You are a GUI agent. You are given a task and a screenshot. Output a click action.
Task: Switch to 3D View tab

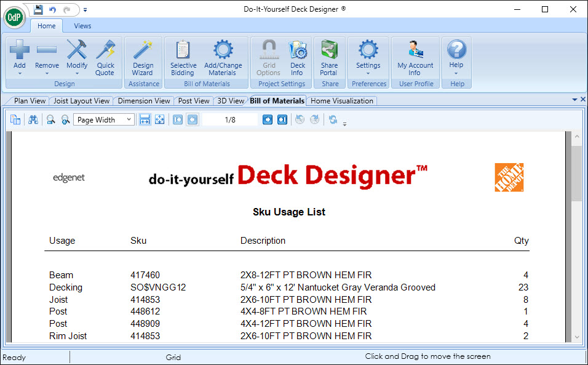pyautogui.click(x=231, y=101)
